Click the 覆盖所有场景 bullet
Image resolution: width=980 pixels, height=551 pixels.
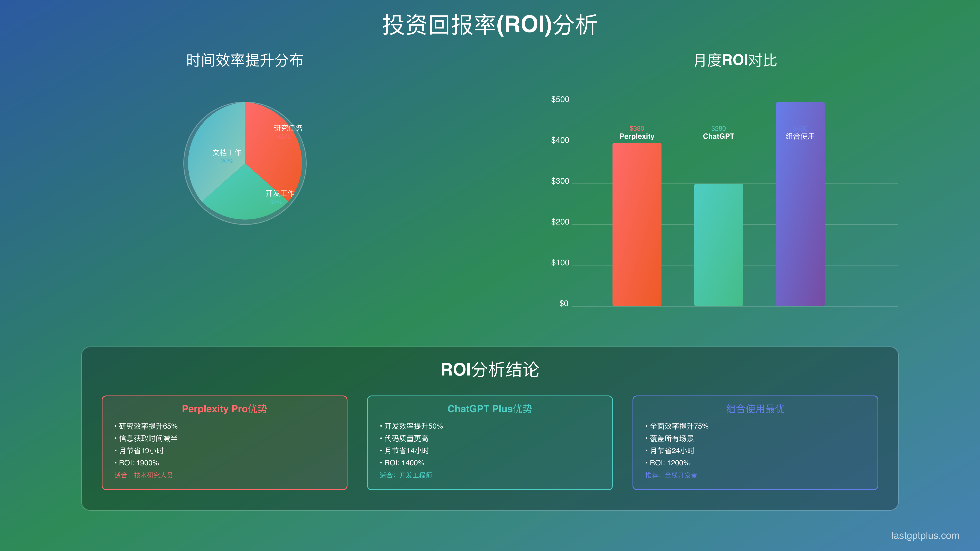[670, 438]
